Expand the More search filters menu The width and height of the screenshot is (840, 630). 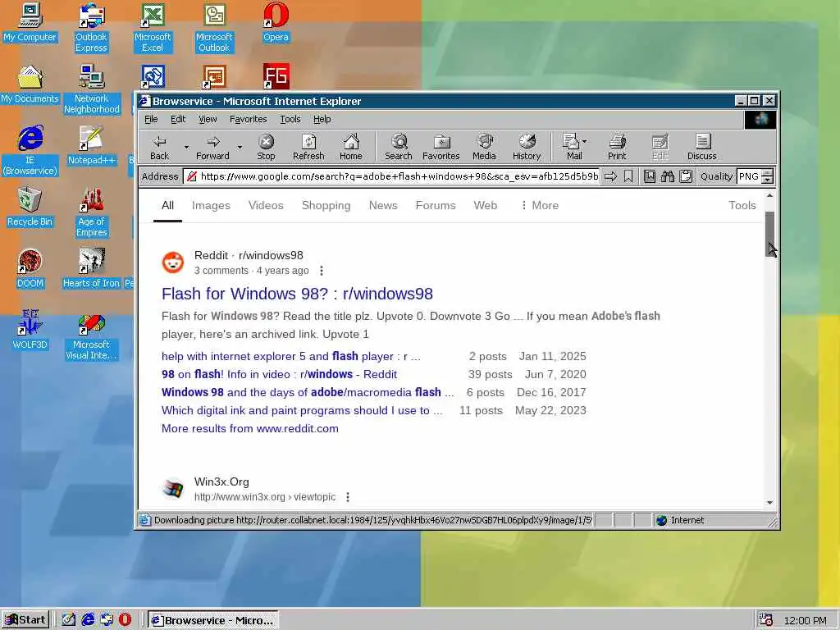click(540, 205)
